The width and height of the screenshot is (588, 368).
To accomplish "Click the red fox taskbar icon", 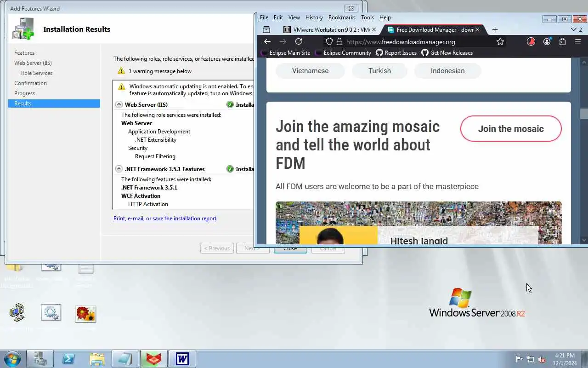I will (154, 359).
